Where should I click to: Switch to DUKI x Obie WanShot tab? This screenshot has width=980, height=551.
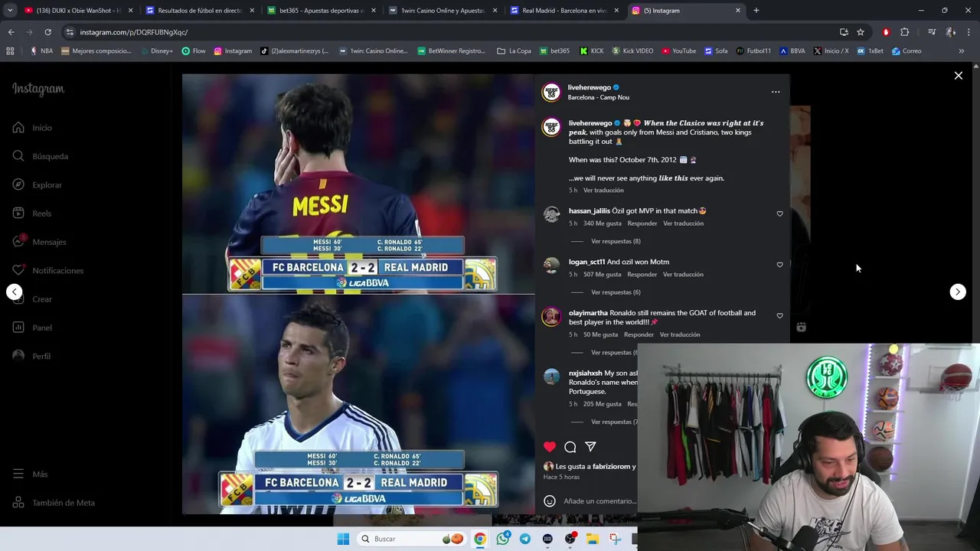point(78,11)
